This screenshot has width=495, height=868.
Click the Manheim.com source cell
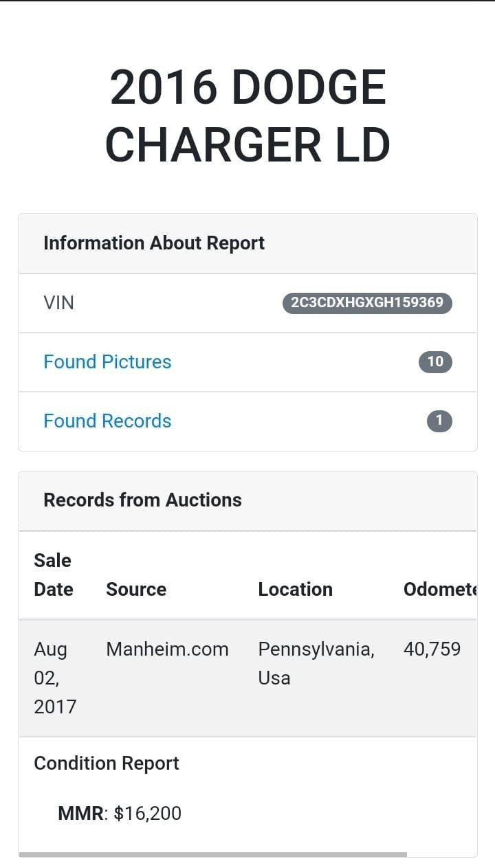(x=167, y=649)
